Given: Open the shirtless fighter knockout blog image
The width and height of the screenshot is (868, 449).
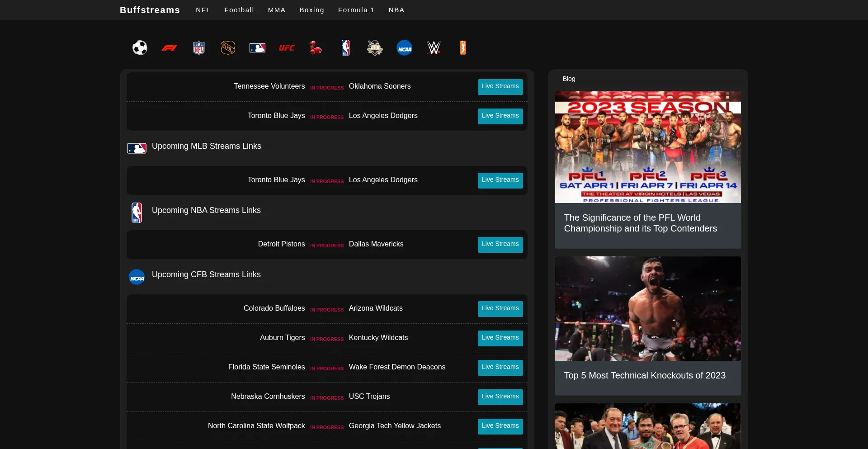Looking at the screenshot, I should pyautogui.click(x=648, y=308).
